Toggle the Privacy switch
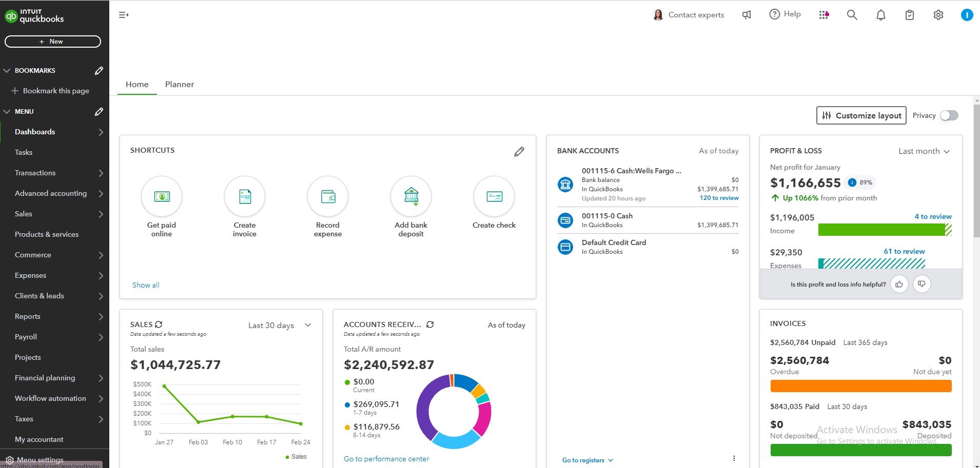The width and height of the screenshot is (980, 468). click(x=949, y=116)
